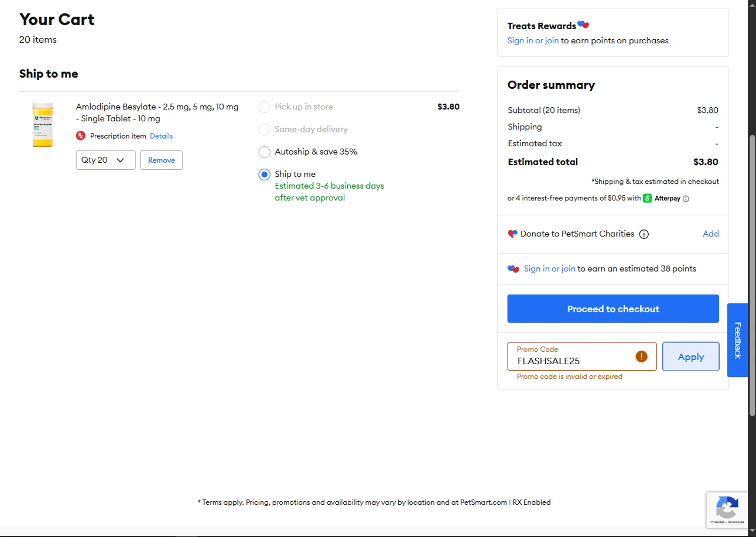
Task: Open the Feedback side tab
Action: pos(737,340)
